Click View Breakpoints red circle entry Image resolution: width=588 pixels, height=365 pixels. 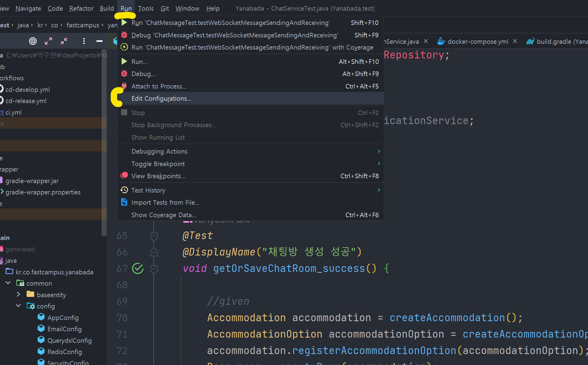click(158, 176)
